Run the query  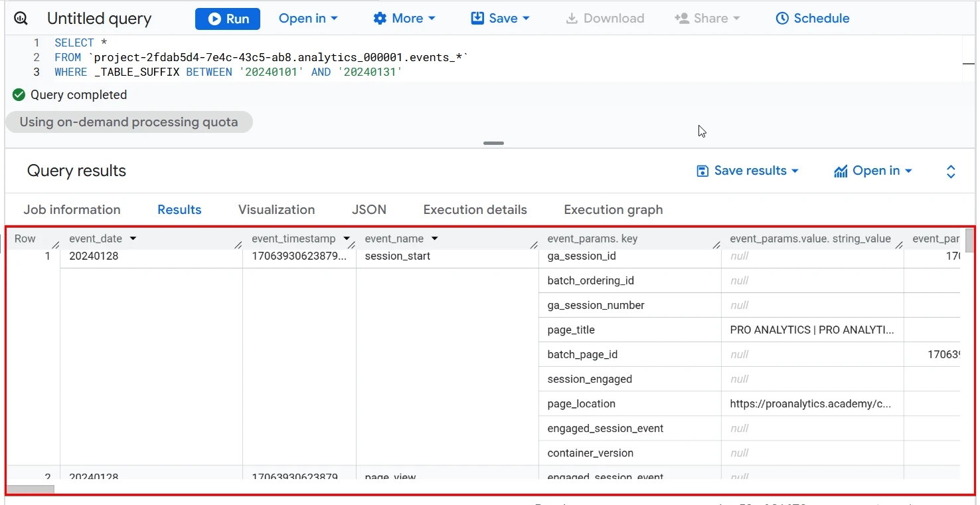tap(227, 19)
